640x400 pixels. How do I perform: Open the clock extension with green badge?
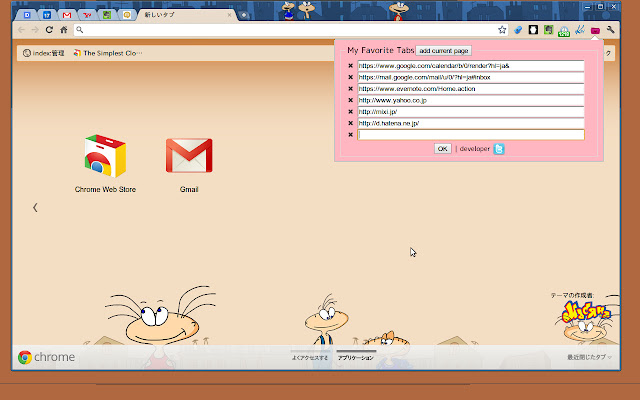point(564,31)
